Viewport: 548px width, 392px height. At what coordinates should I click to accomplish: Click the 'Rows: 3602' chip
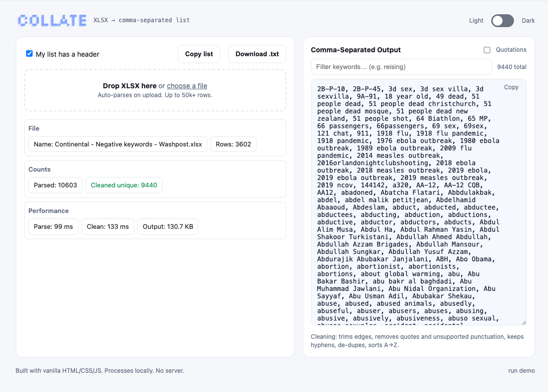coord(233,144)
